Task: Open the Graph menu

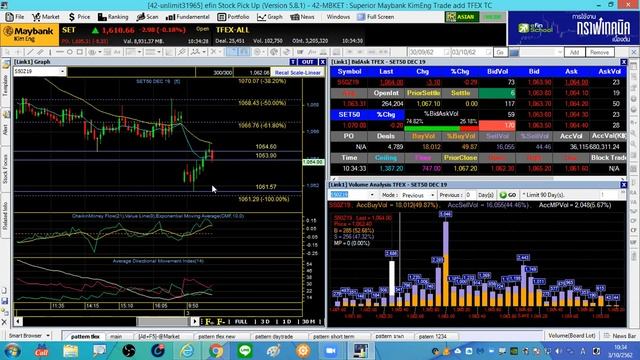Action: [x=270, y=17]
